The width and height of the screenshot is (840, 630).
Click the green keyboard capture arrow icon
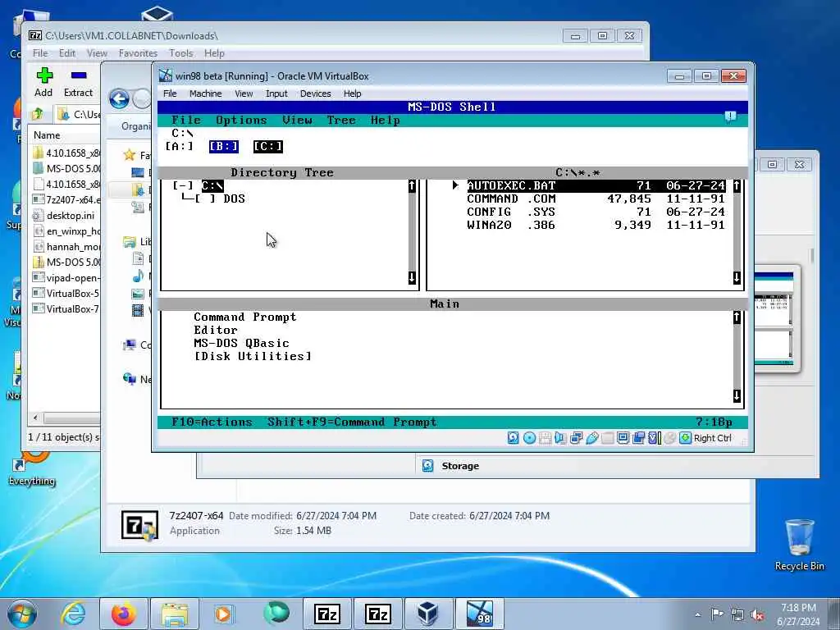click(685, 438)
